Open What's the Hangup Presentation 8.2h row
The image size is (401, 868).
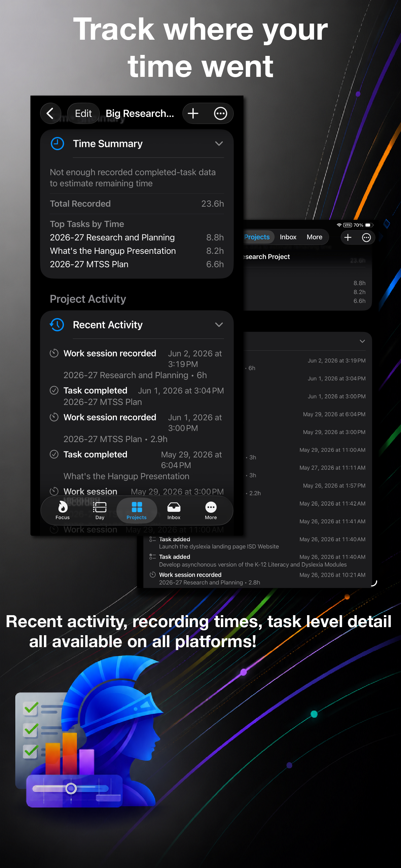point(137,251)
